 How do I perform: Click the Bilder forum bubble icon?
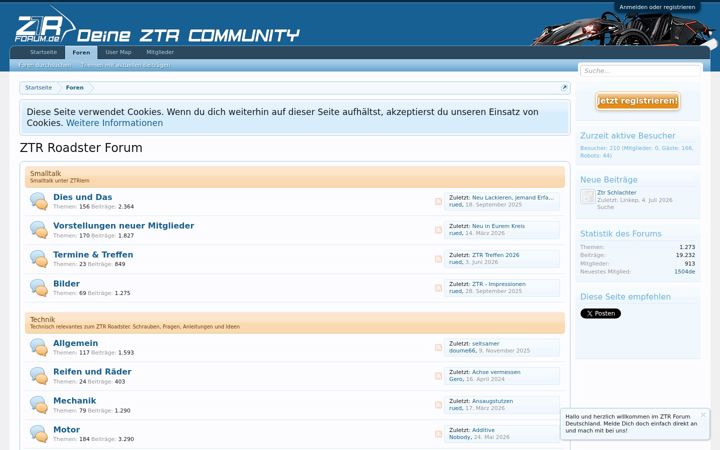(39, 288)
